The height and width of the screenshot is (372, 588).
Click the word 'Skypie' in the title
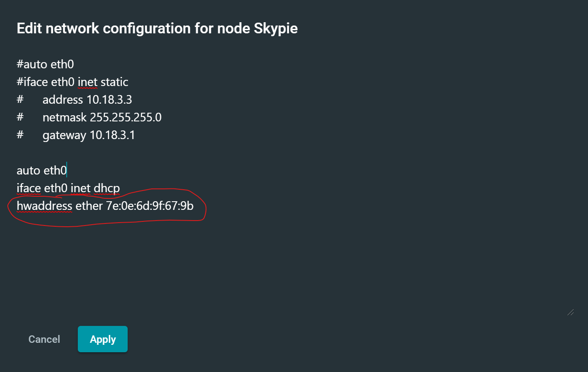[276, 28]
